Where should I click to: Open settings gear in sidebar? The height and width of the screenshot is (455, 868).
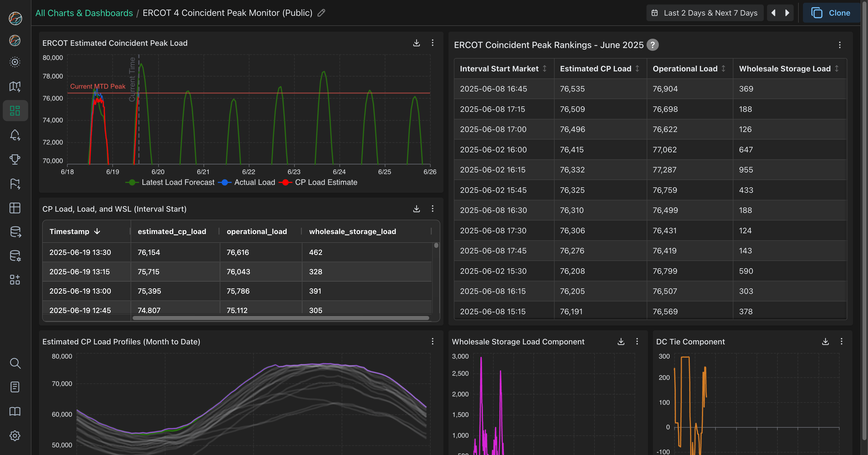coord(15,436)
